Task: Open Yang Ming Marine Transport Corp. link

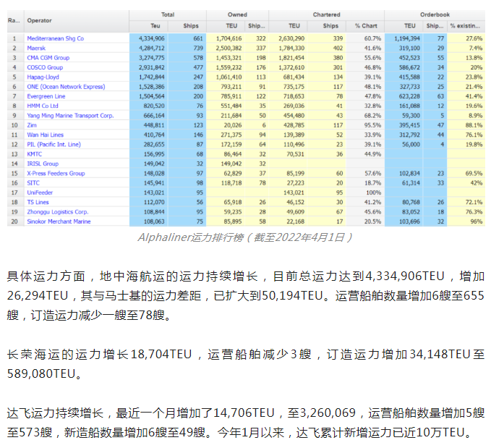Action: point(70,116)
